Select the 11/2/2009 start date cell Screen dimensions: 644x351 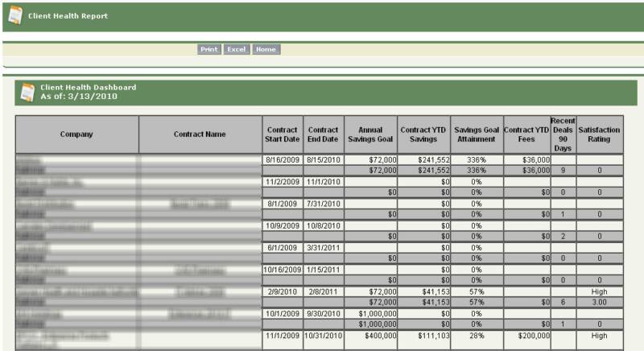(x=283, y=182)
